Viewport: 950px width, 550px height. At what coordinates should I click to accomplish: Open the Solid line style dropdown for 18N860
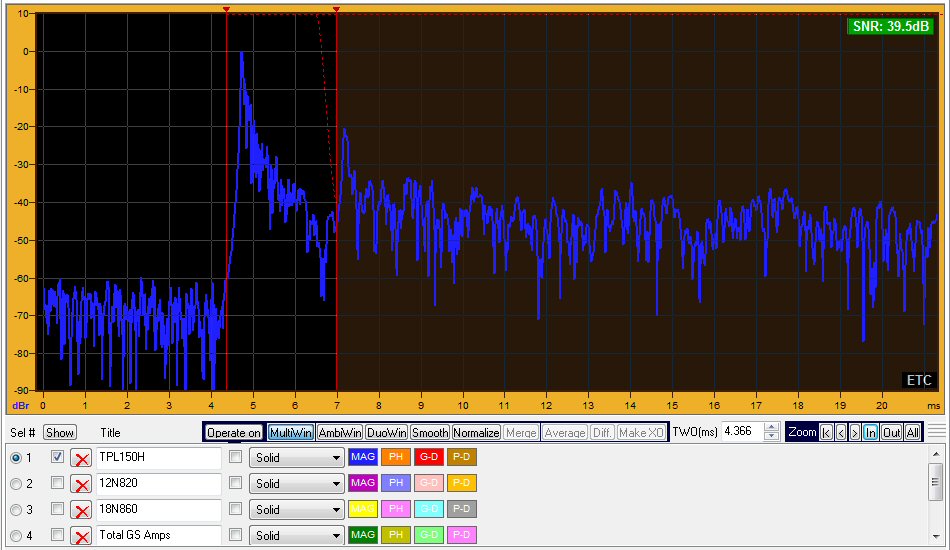[x=297, y=510]
